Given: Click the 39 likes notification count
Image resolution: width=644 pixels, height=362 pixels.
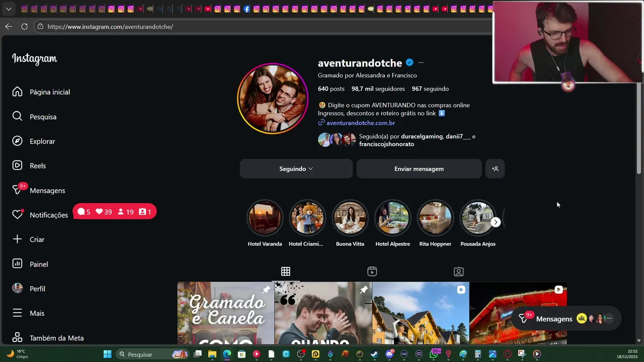Looking at the screenshot, I should 104,212.
